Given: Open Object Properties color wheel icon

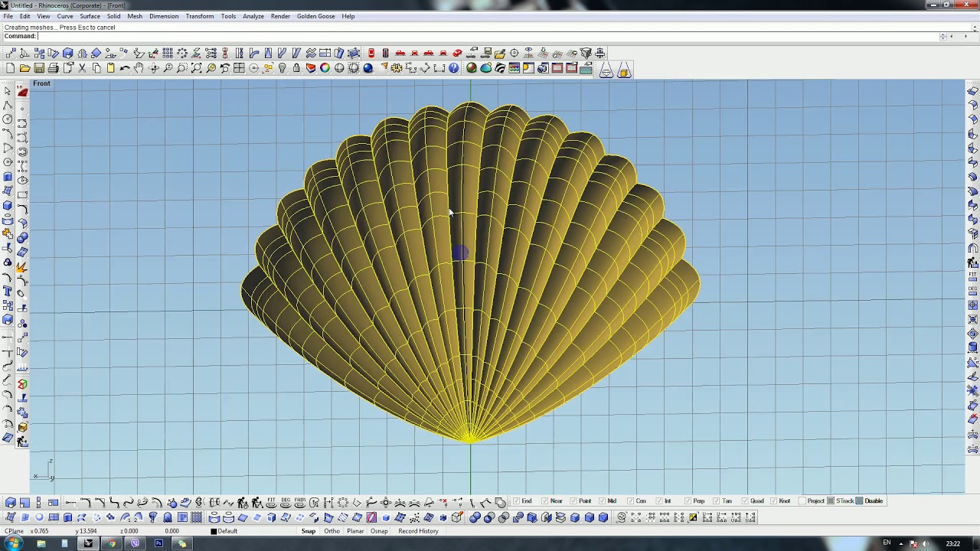Looking at the screenshot, I should pyautogui.click(x=325, y=69).
